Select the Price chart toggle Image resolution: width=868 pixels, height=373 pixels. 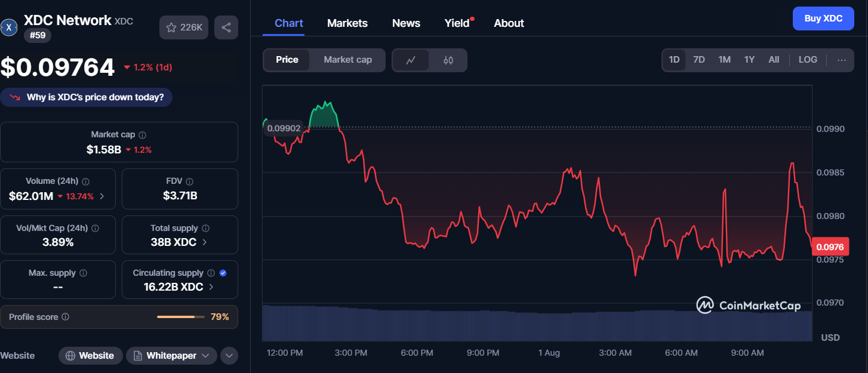[287, 60]
